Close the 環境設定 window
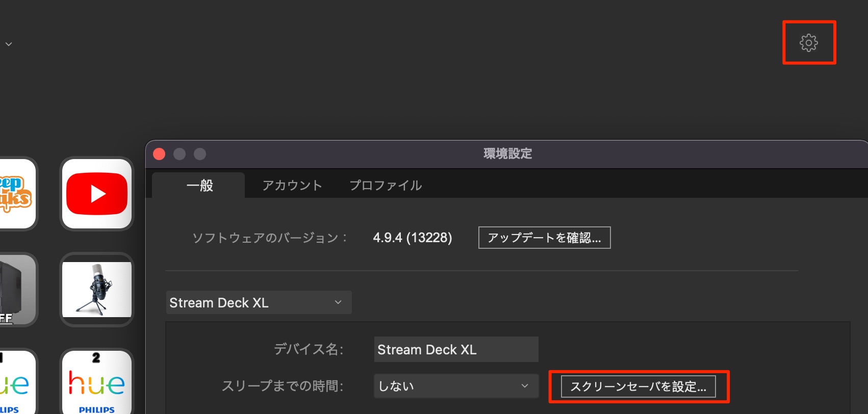Image resolution: width=868 pixels, height=414 pixels. point(159,154)
